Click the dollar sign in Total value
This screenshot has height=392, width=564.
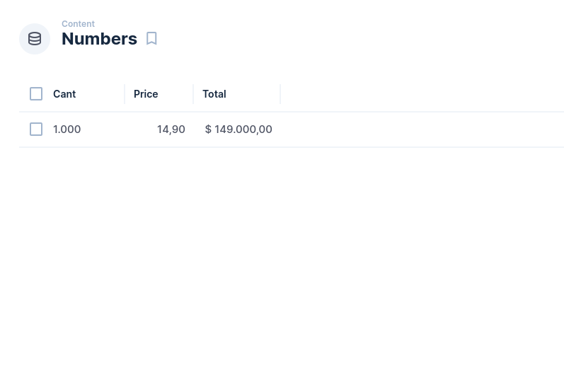click(208, 129)
